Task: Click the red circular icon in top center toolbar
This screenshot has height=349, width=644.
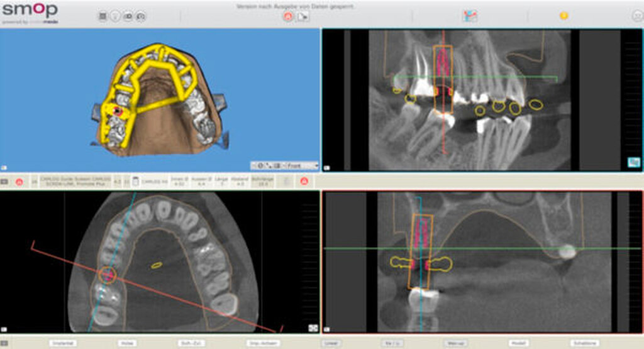Action: 288,17
